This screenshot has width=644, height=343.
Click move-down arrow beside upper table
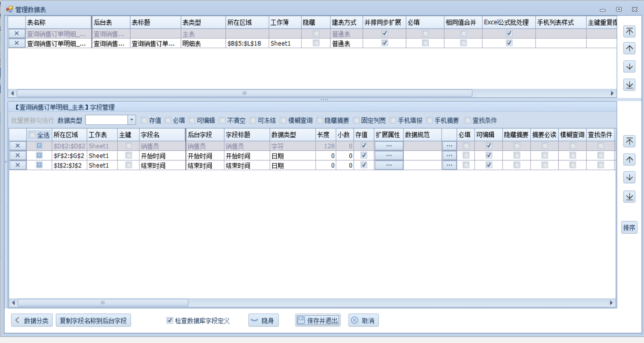pos(629,67)
